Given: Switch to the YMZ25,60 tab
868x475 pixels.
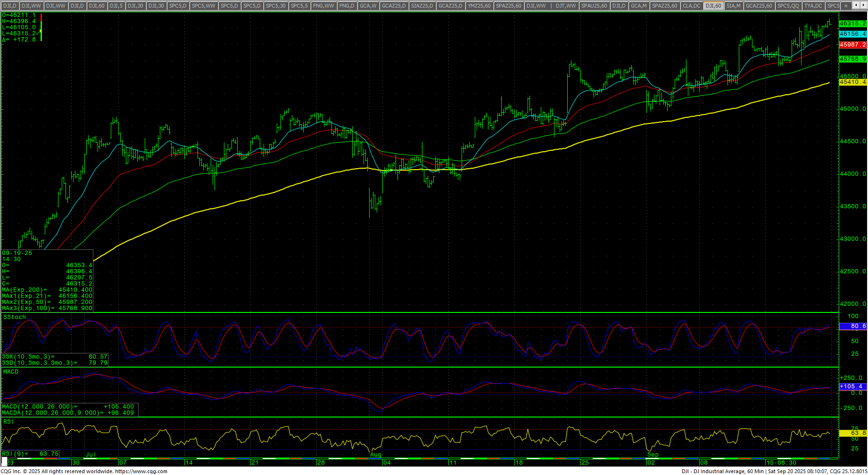Looking at the screenshot, I should tap(479, 6).
